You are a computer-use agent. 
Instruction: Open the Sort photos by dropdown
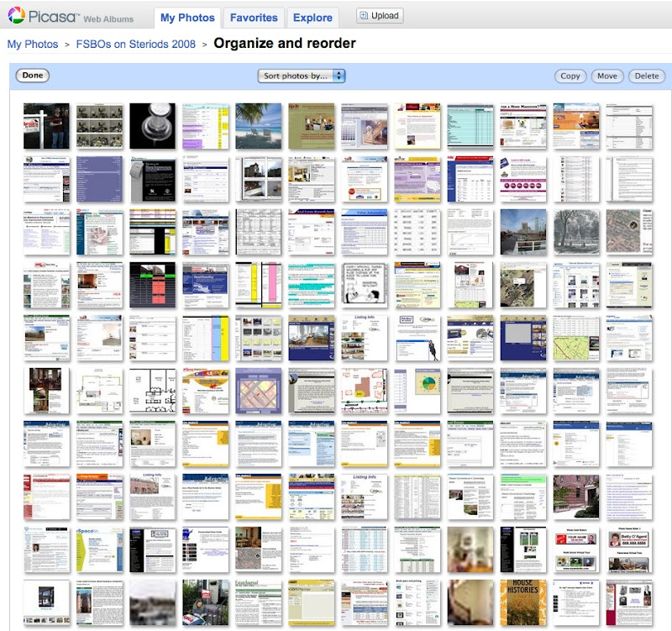[302, 76]
